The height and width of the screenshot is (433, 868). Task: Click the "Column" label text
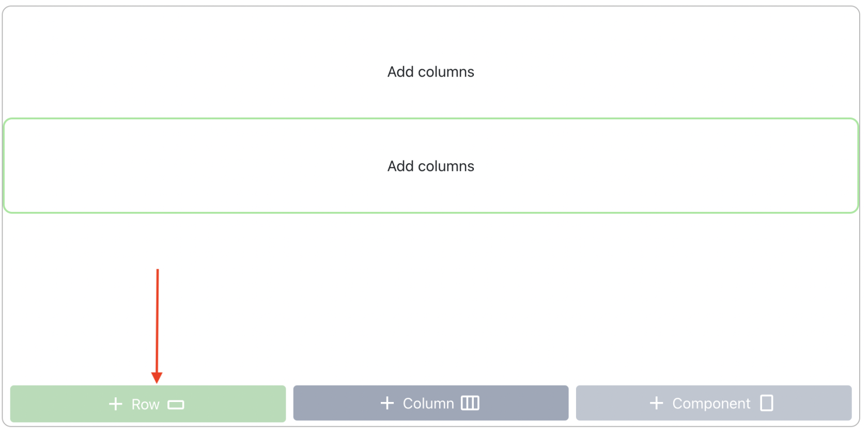[x=428, y=404]
